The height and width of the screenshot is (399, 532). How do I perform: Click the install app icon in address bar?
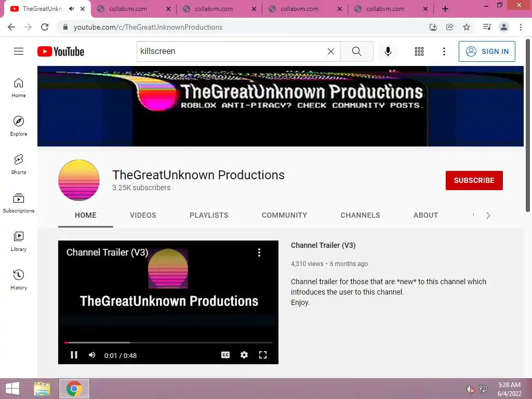433,27
